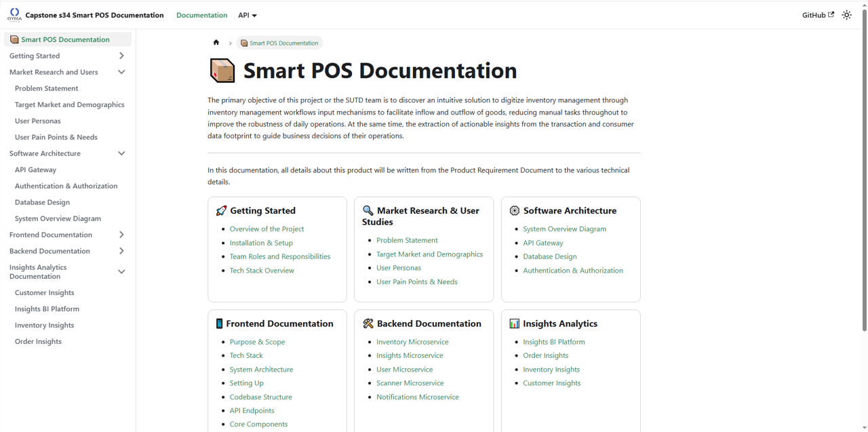Expand the Getting Started sidebar section
Viewport: 868px width, 432px height.
click(121, 56)
